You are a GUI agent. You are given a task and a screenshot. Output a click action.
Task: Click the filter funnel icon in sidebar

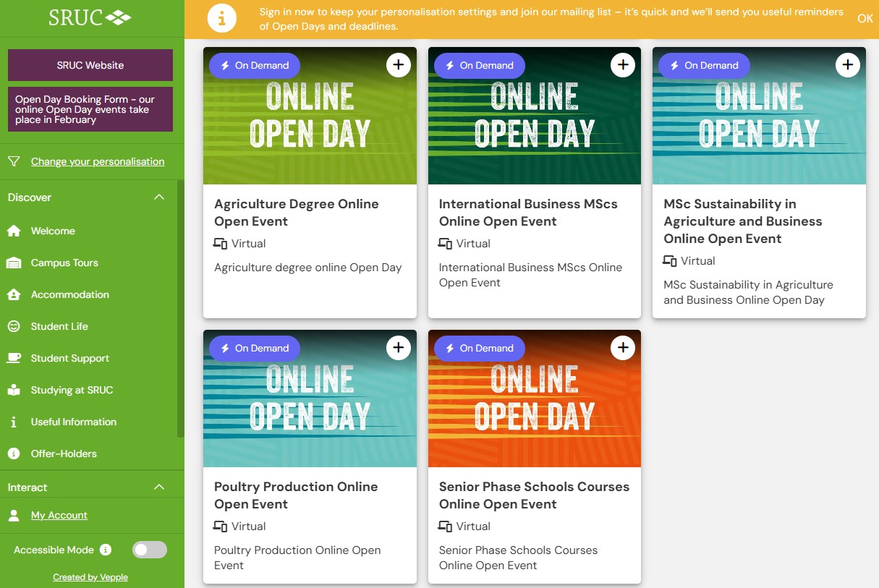pos(14,161)
